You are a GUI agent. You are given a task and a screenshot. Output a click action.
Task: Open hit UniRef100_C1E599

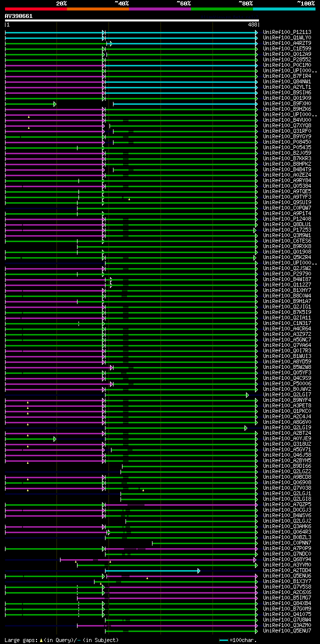tap(287, 48)
